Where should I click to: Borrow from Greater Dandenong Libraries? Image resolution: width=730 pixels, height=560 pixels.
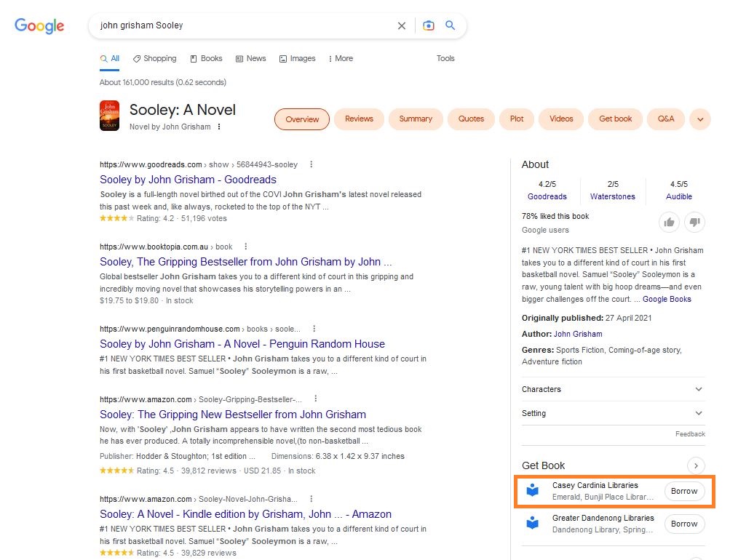point(684,524)
